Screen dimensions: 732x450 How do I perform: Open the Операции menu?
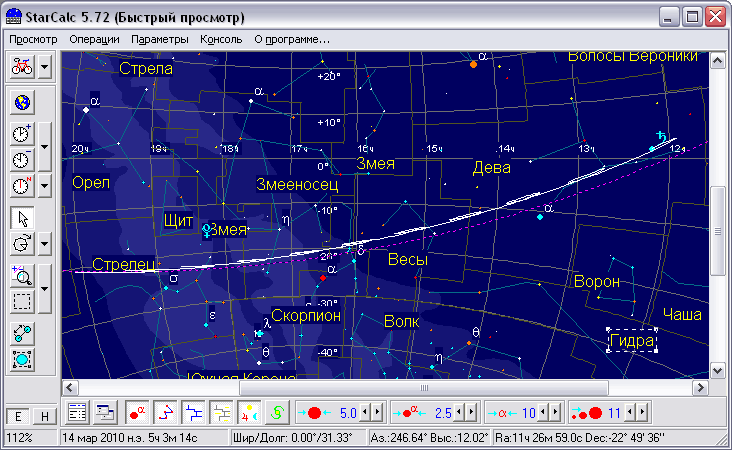coord(95,40)
